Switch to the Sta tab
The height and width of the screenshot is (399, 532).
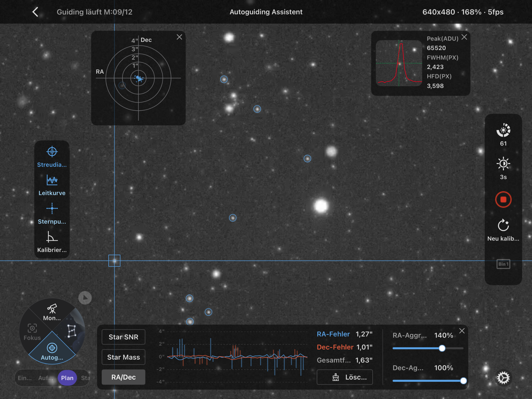(x=85, y=378)
